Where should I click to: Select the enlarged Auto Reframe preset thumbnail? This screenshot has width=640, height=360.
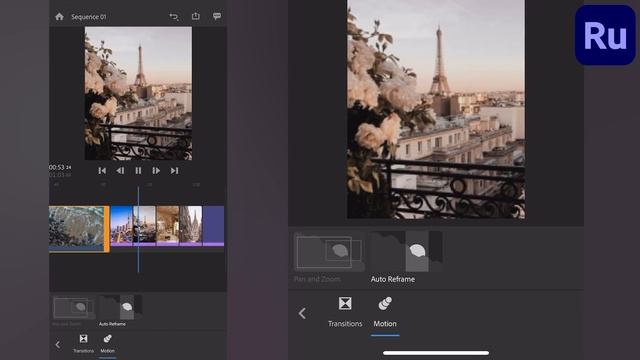click(407, 251)
